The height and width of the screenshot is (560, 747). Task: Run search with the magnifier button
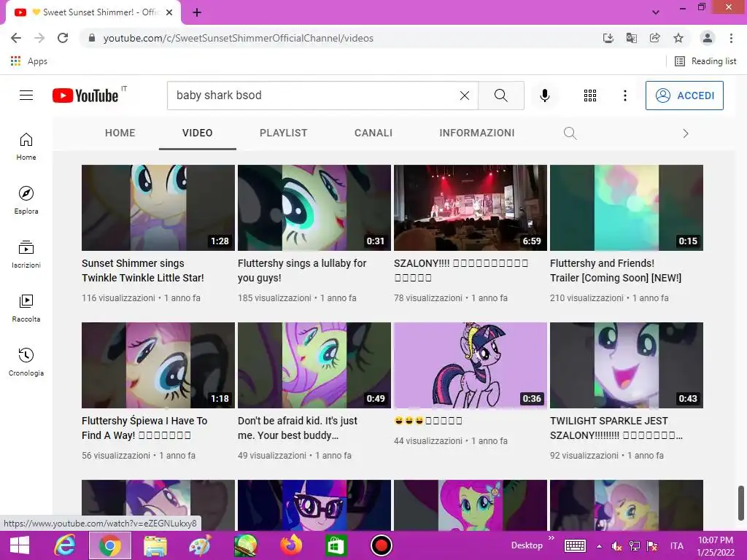point(501,96)
